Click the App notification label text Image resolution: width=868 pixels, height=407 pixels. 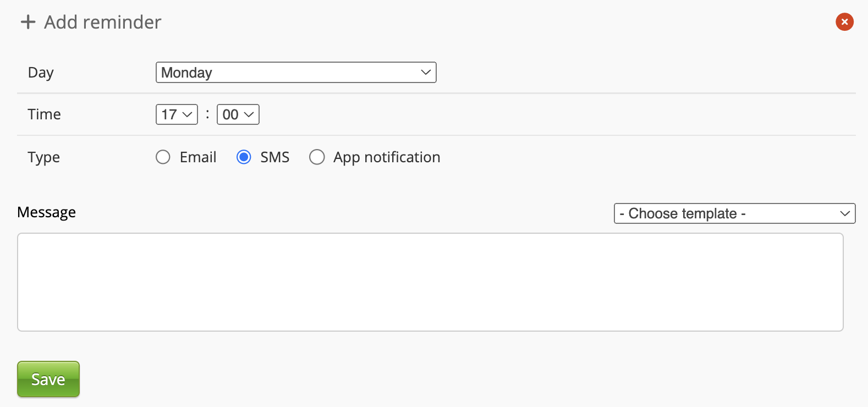387,157
